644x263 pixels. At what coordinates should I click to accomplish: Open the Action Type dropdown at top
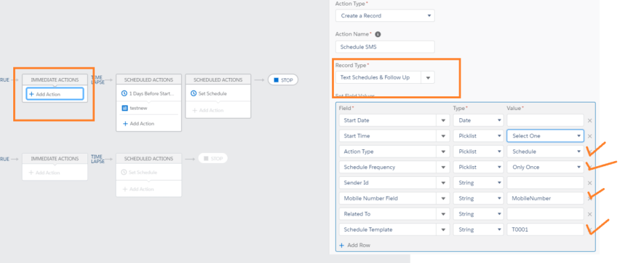[x=384, y=16]
